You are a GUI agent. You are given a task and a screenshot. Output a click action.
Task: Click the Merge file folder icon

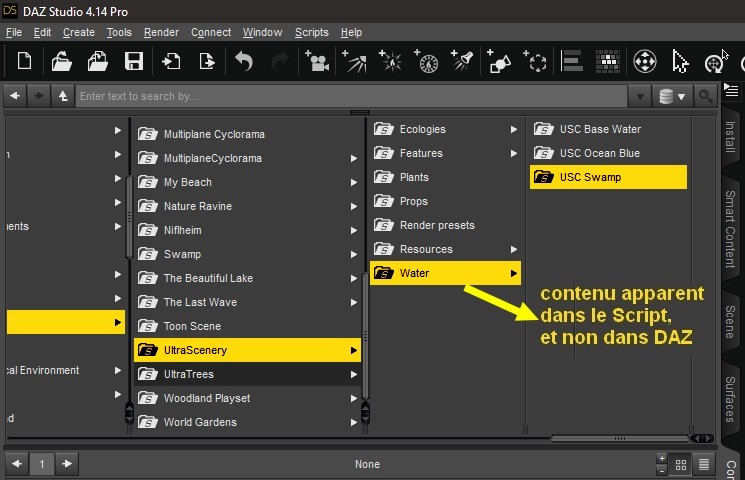point(97,62)
